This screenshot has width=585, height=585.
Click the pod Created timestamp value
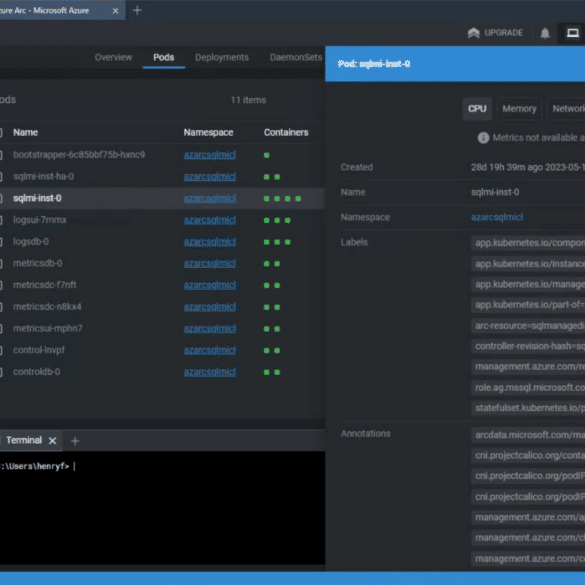click(528, 167)
